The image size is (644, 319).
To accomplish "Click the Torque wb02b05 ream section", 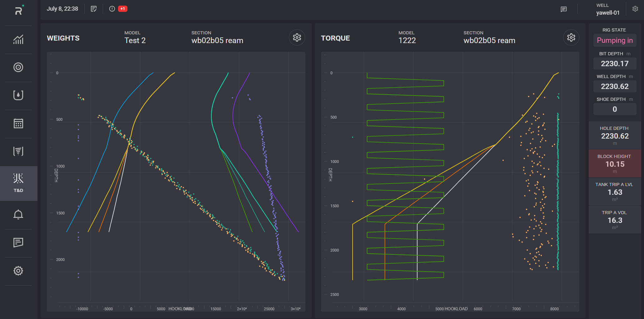I will [x=489, y=41].
